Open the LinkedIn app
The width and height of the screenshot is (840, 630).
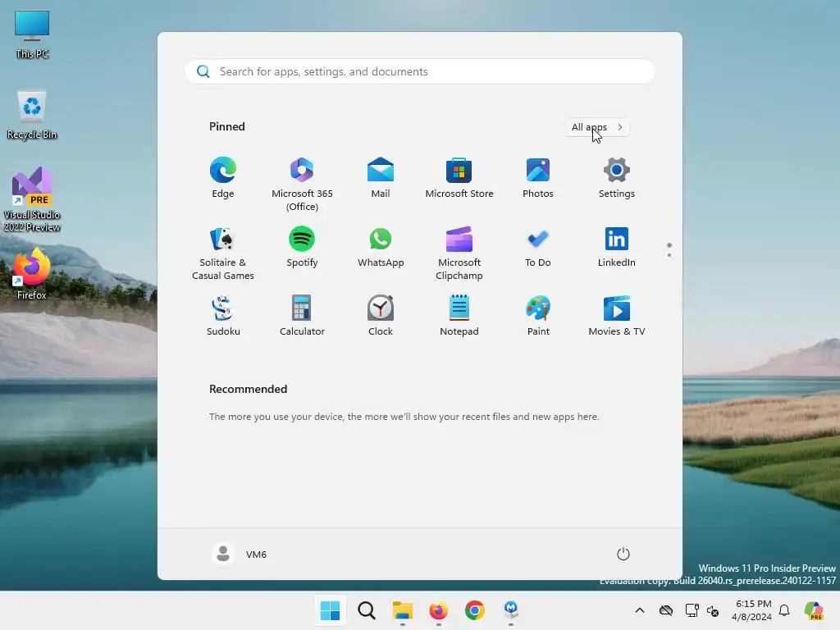click(617, 247)
